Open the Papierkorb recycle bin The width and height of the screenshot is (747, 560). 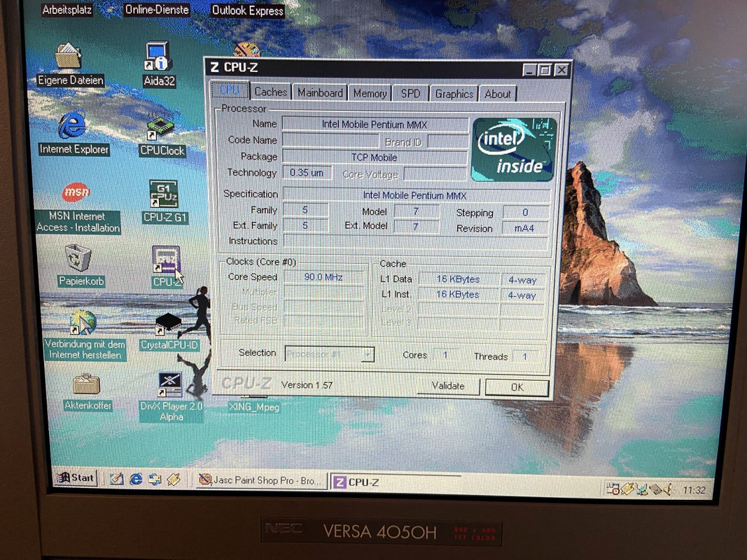coord(80,266)
